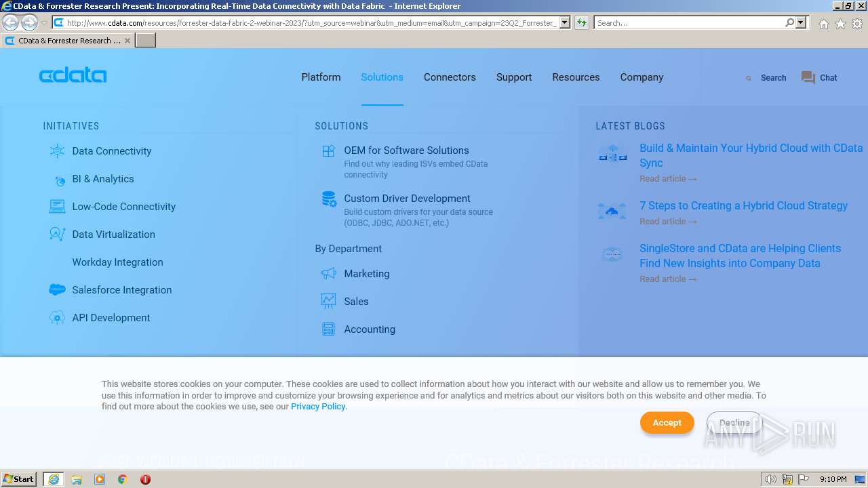Viewport: 868px width, 488px height.
Task: Open the Support menu
Action: [x=514, y=77]
